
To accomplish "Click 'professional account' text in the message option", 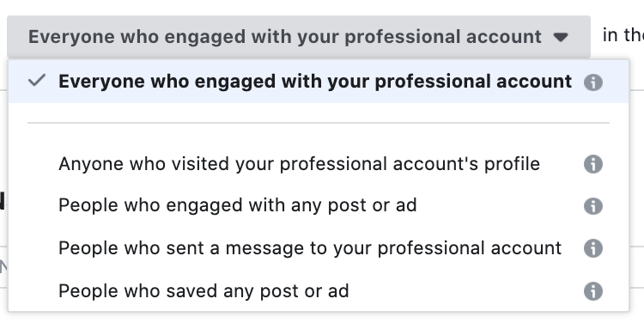I will [470, 248].
